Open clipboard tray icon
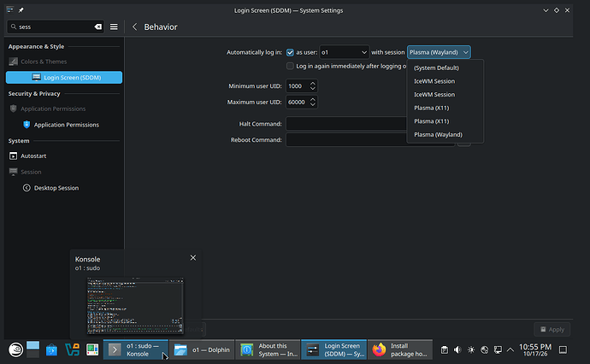 click(x=445, y=350)
